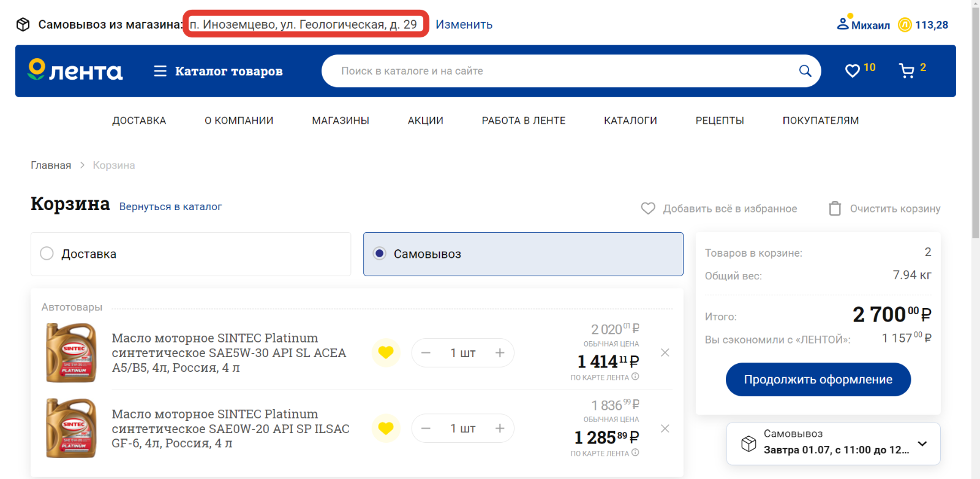Click total price 2 700 ₽
Screen dimensions: 980x479
point(892,315)
